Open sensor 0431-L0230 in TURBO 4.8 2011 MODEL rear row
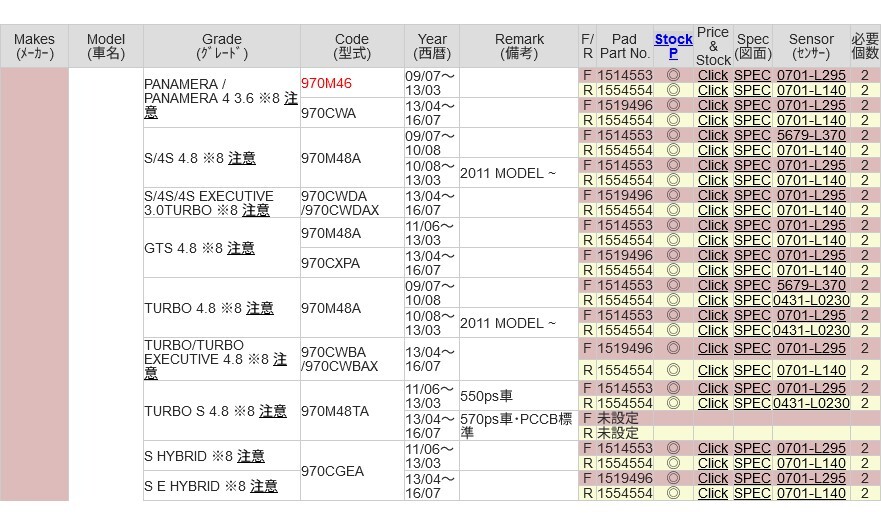Screen dimensions: 881x524 pyautogui.click(x=811, y=330)
